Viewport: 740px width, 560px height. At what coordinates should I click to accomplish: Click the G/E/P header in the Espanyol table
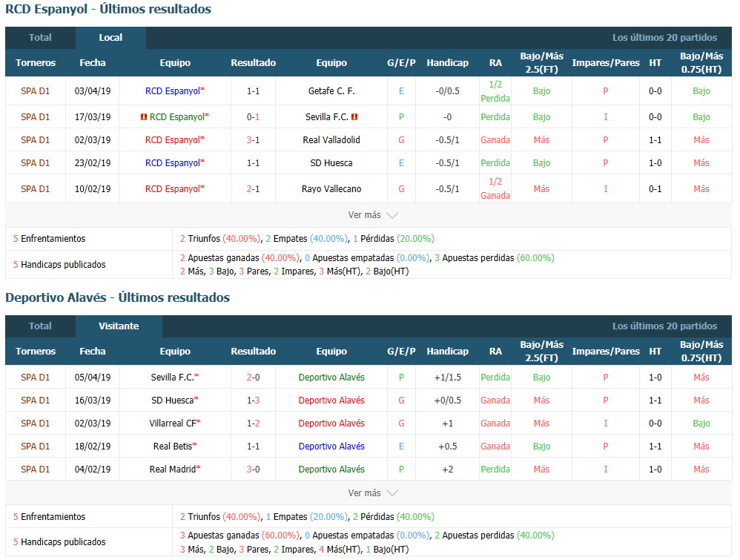coord(401,63)
